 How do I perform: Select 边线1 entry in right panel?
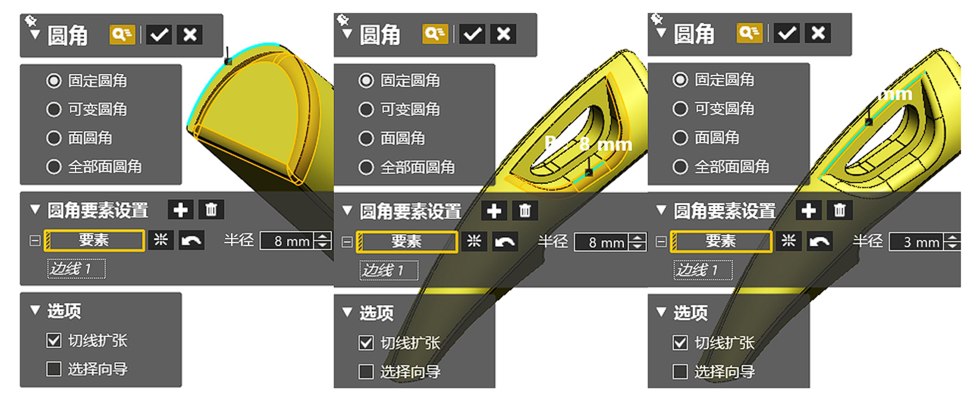pos(703,270)
